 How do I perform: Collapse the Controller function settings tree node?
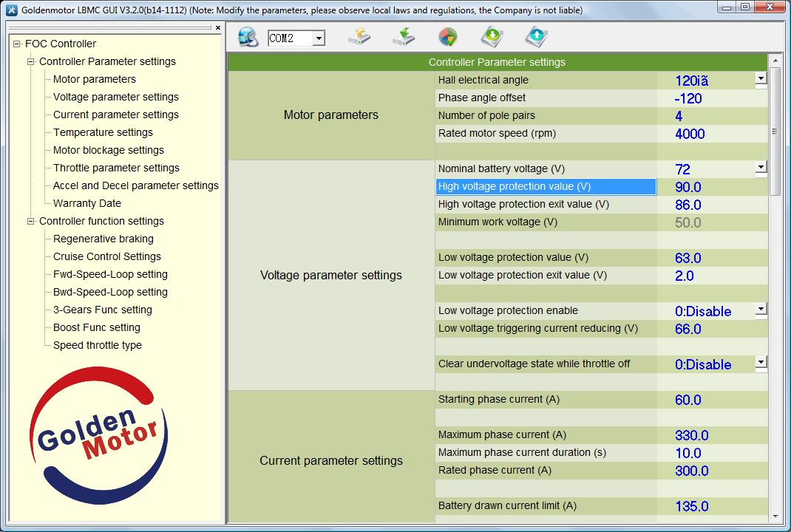pyautogui.click(x=31, y=221)
